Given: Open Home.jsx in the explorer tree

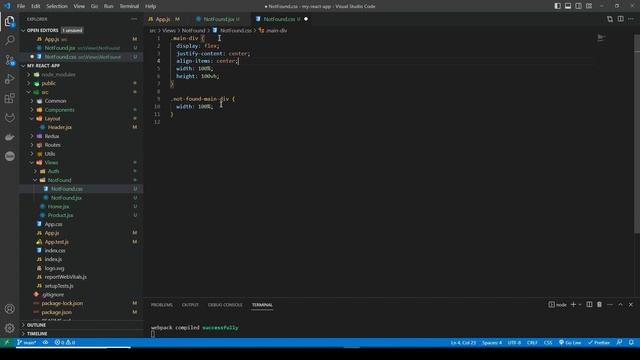Looking at the screenshot, I should (x=58, y=207).
